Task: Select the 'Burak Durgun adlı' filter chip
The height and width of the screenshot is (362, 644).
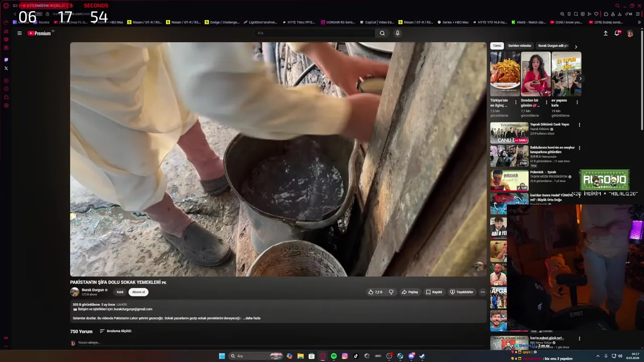Action: click(553, 46)
